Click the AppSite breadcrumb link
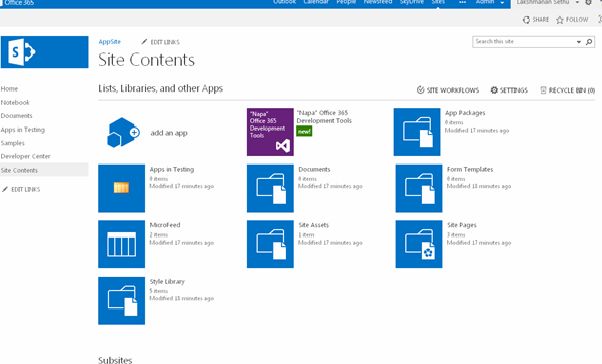The height and width of the screenshot is (364, 602). [109, 41]
